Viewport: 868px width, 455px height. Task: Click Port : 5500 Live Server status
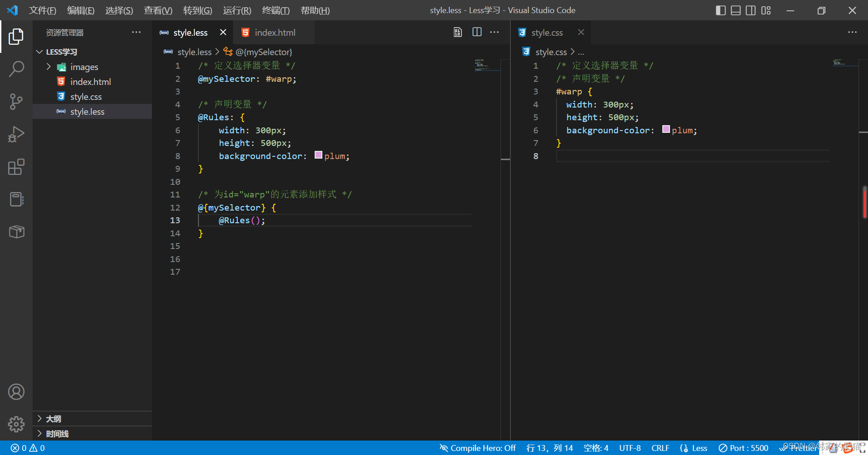coord(744,448)
